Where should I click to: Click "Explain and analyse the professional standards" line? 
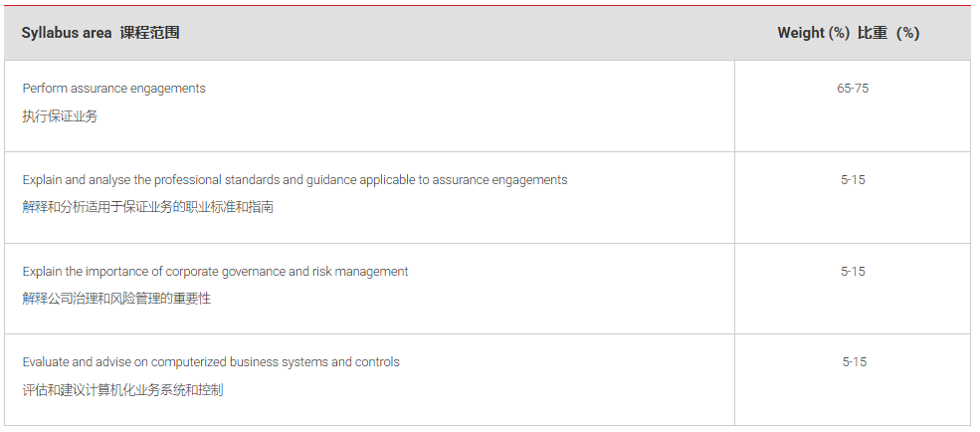coord(294,180)
